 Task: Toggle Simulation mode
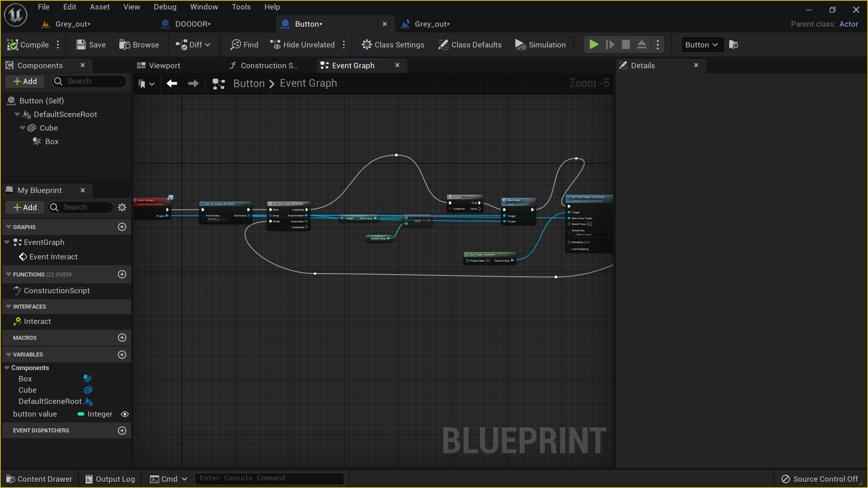(540, 45)
